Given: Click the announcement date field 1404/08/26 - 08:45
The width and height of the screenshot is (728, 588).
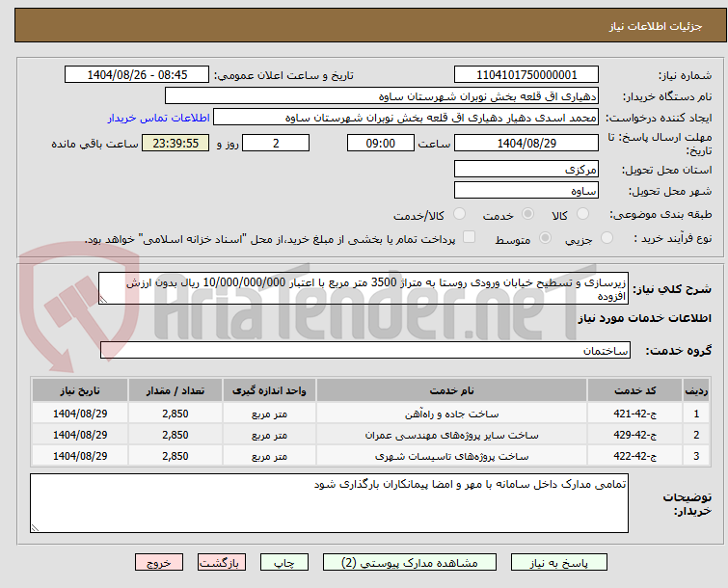Looking at the screenshot, I should pos(137,75).
